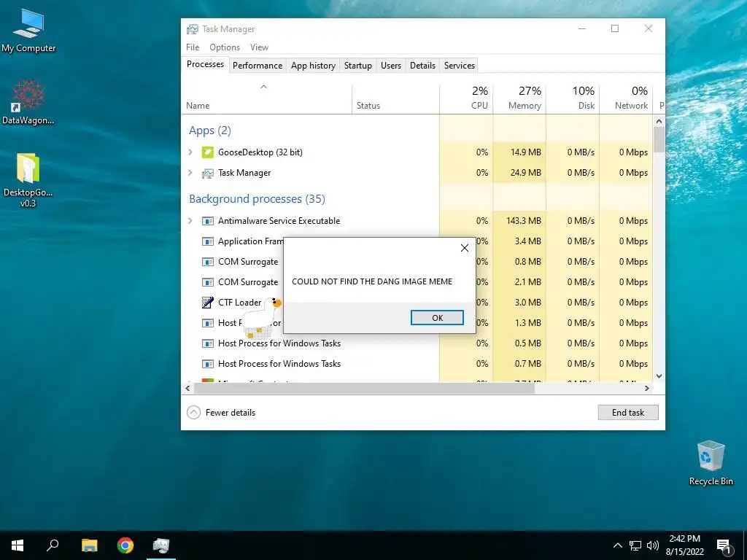The image size is (747, 560).
Task: Sort by Disk usage column
Action: pos(573,99)
